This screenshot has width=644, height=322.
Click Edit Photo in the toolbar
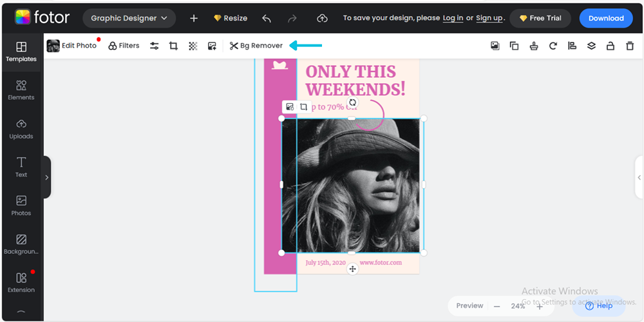click(x=72, y=46)
